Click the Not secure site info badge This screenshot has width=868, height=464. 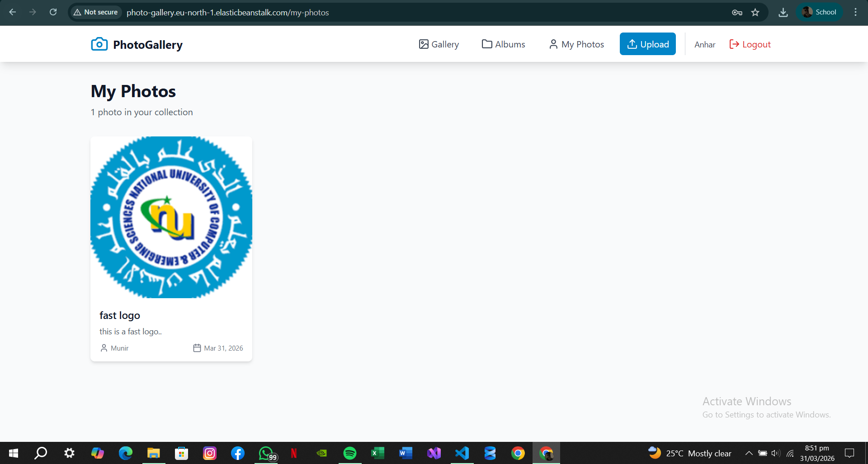[x=96, y=12]
